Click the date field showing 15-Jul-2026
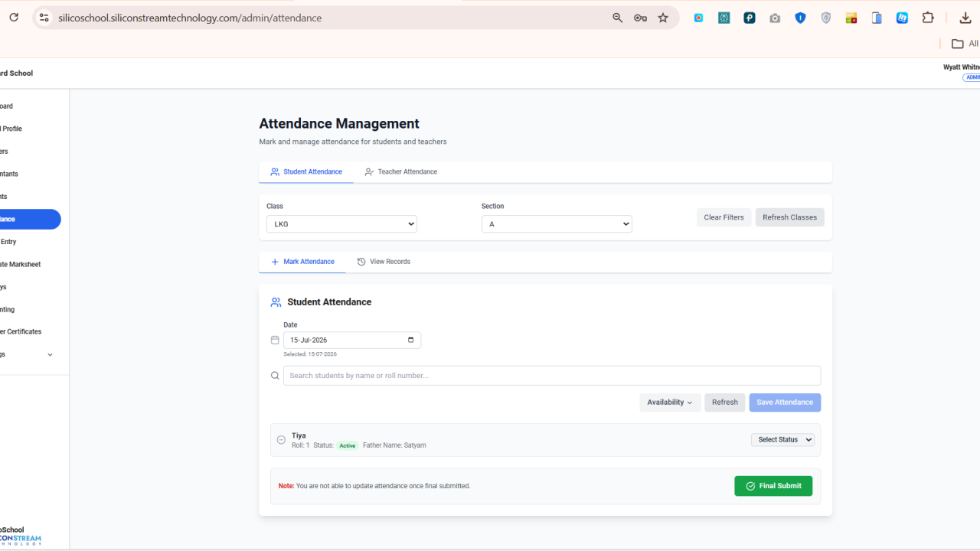The height and width of the screenshot is (551, 980). click(x=352, y=340)
